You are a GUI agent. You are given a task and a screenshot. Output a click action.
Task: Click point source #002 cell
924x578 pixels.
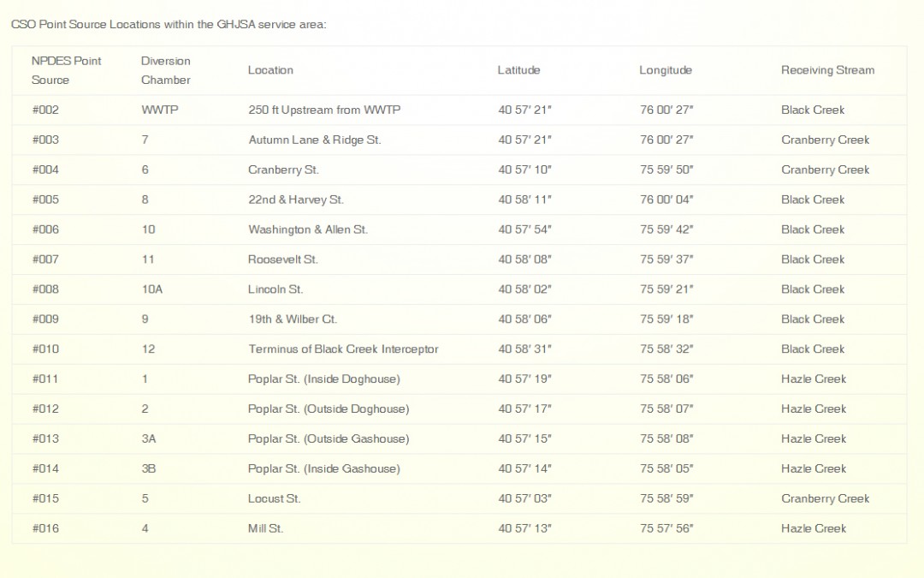(45, 110)
